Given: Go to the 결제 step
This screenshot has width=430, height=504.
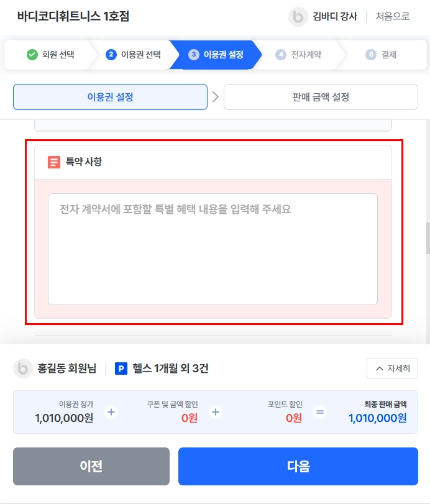Looking at the screenshot, I should pos(381,55).
